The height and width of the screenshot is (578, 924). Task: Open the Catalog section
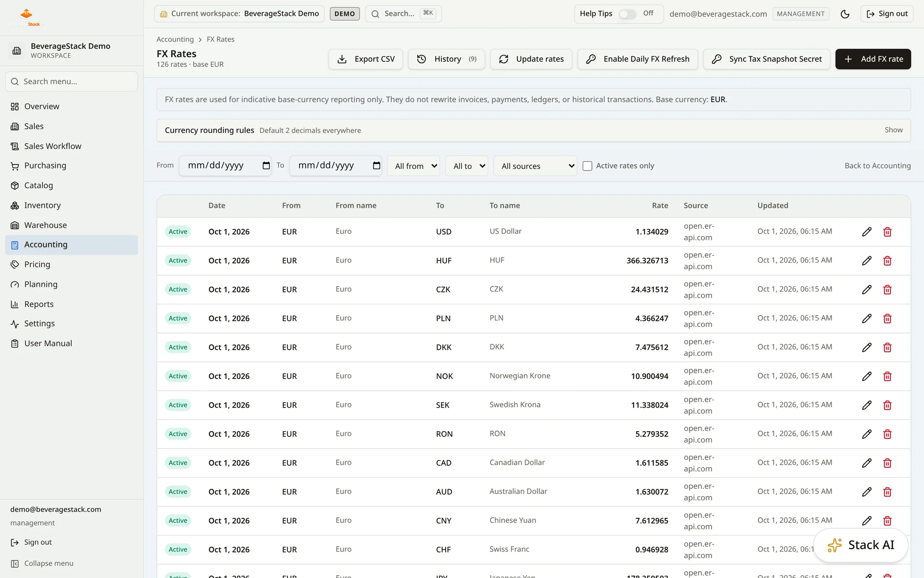[x=71, y=185]
